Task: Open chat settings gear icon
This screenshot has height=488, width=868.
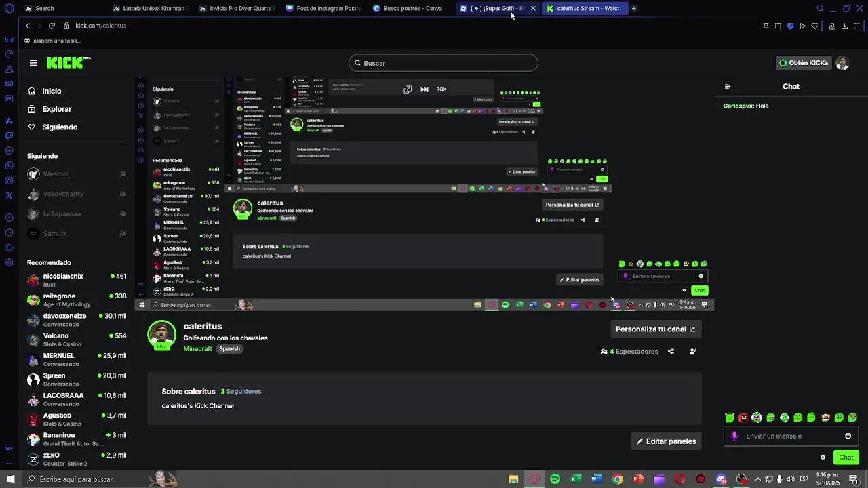Action: (x=823, y=457)
